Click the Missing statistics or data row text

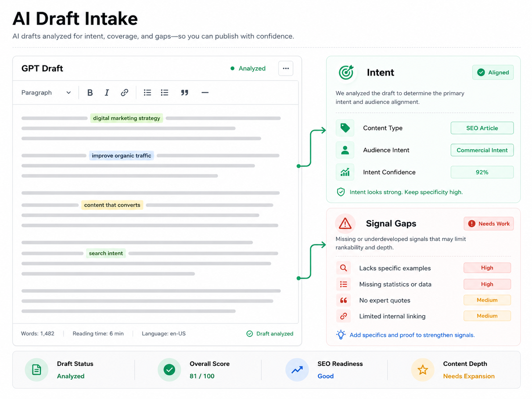click(395, 284)
